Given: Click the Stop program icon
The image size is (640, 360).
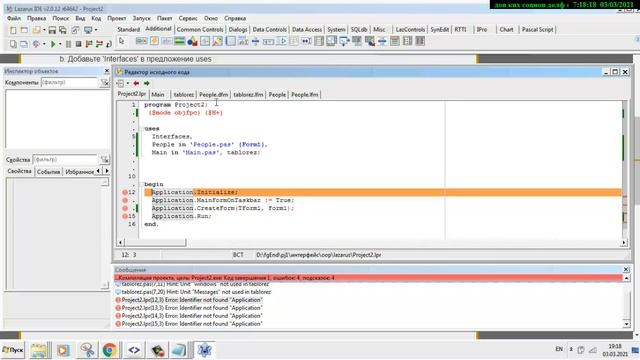Looking at the screenshot, I should click(78, 44).
